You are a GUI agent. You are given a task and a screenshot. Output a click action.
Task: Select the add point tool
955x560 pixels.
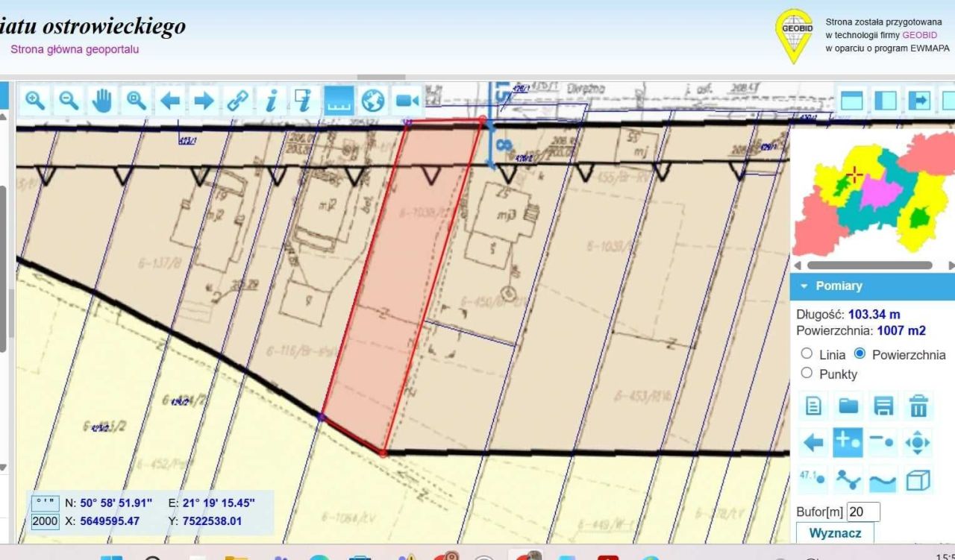pos(848,441)
